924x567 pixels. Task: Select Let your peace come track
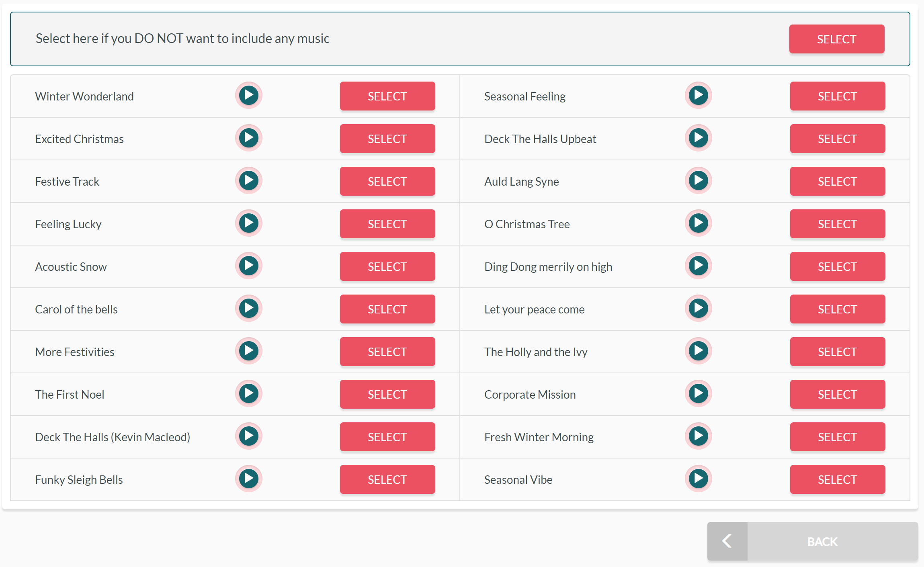838,309
